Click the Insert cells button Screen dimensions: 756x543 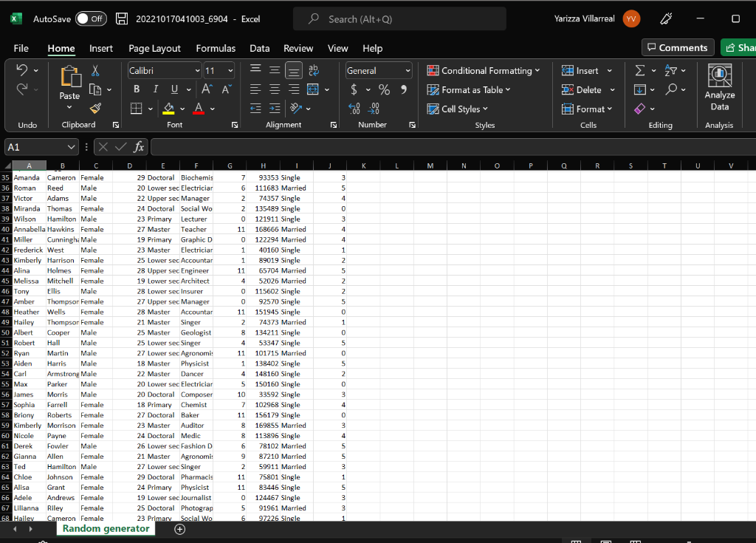click(x=580, y=70)
